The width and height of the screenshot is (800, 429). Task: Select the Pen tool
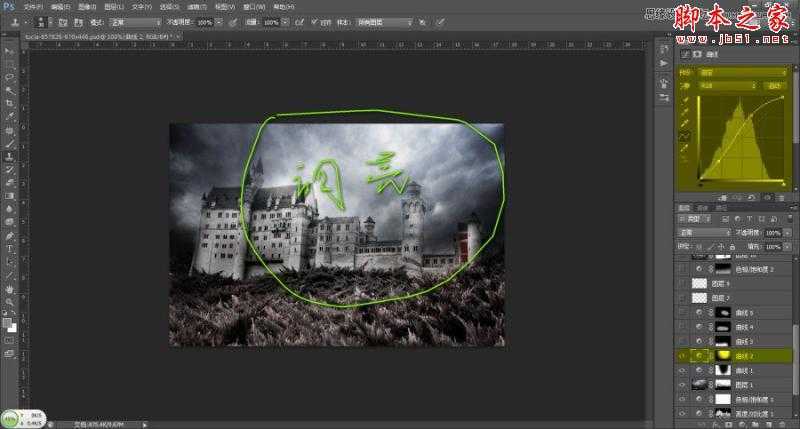(9, 236)
